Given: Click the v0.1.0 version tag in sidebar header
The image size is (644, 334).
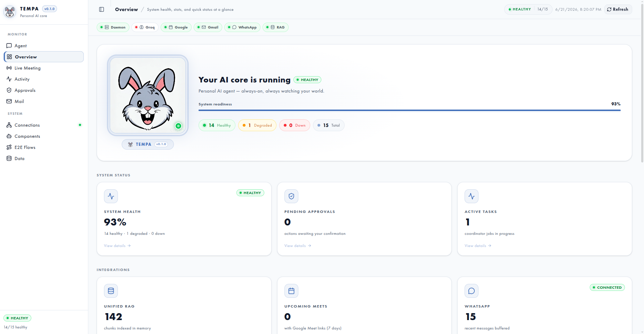Looking at the screenshot, I should pyautogui.click(x=49, y=9).
